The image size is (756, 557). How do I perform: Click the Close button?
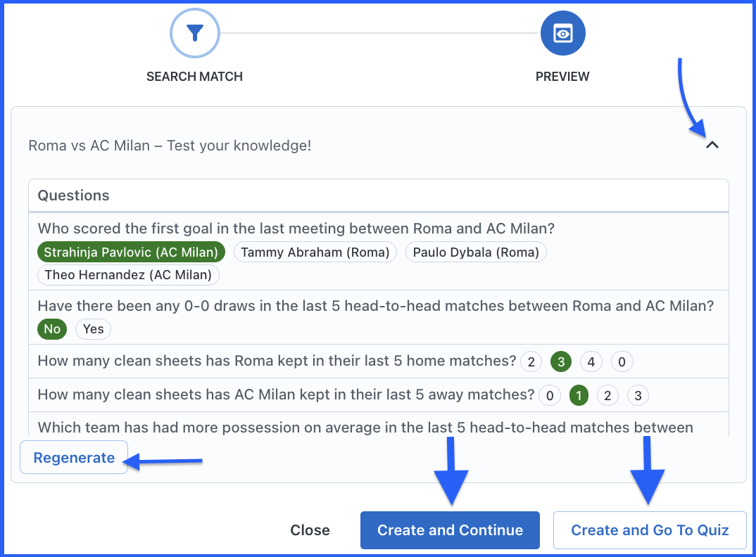[310, 530]
